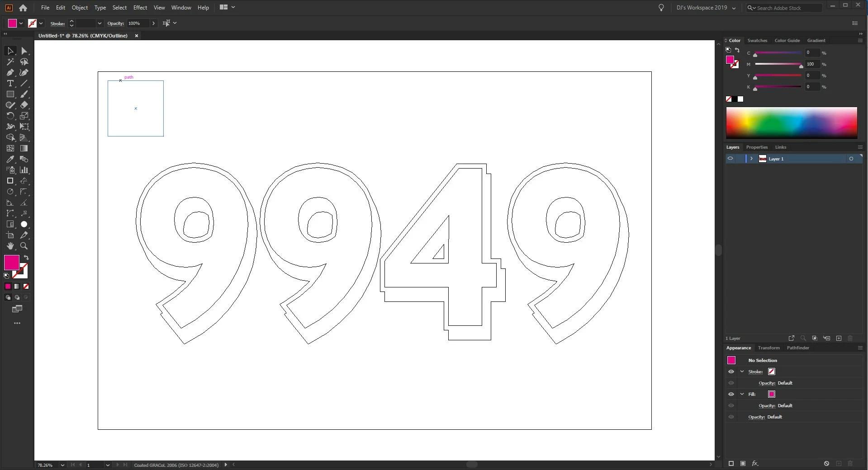Select the Free Transform tool
Viewport: 868px width, 470px height.
click(24, 127)
